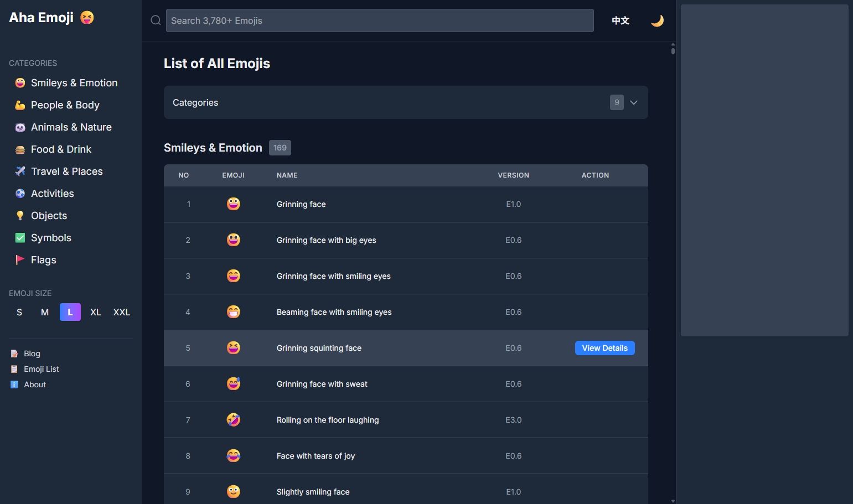Open Smileys & Emotion category in sidebar
This screenshot has width=853, height=504.
[x=74, y=83]
